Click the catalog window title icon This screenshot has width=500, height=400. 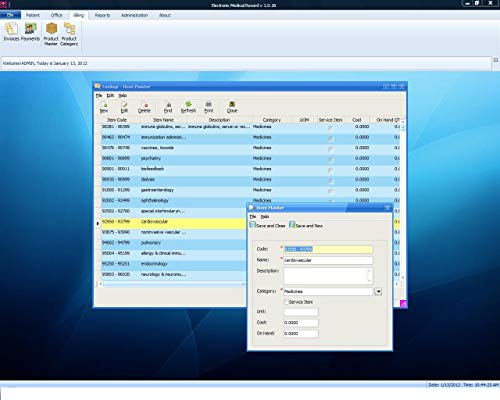click(x=97, y=86)
